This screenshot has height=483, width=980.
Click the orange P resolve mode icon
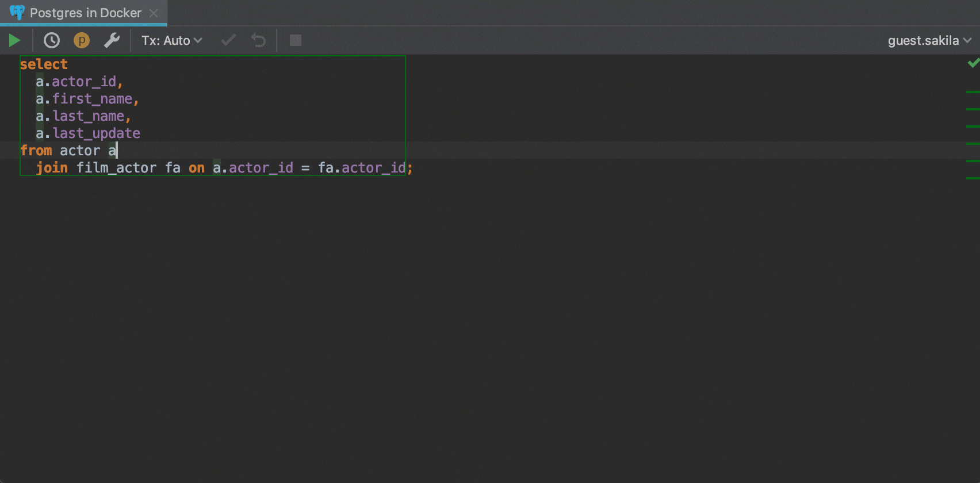(82, 40)
